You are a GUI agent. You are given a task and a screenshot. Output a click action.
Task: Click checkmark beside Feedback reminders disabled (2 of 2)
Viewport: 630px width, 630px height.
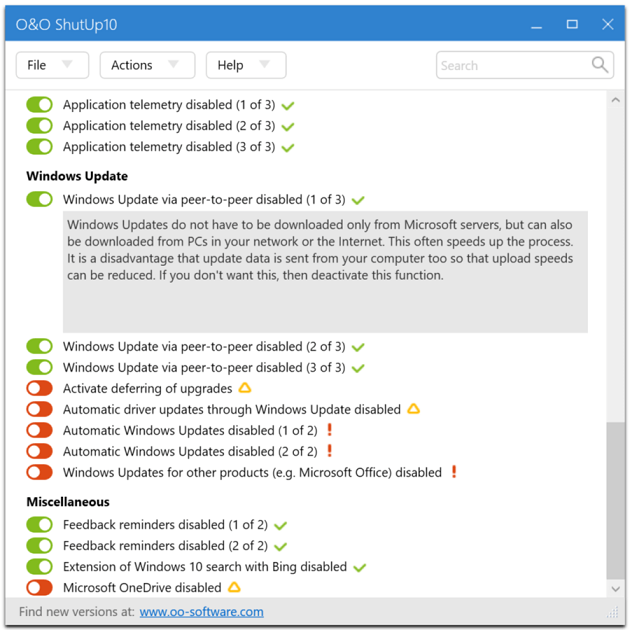(280, 546)
